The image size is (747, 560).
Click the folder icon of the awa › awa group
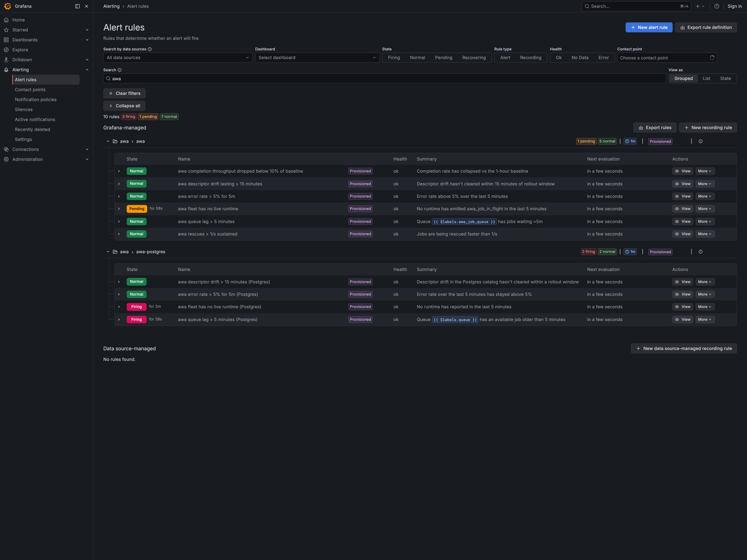tap(115, 141)
